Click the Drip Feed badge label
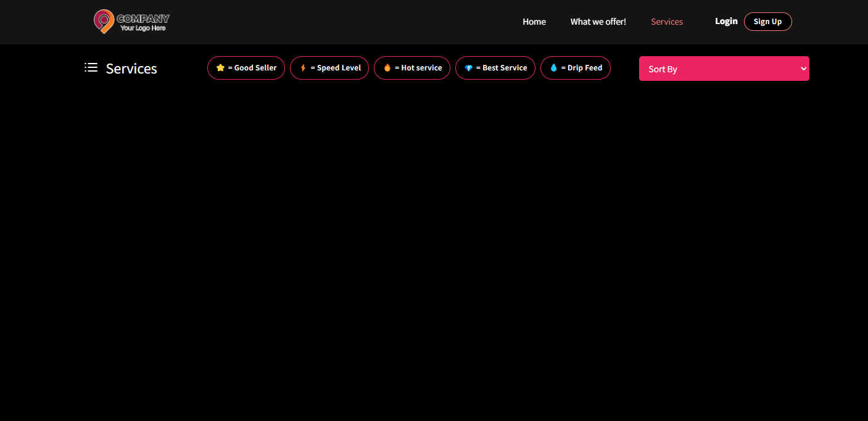 [x=584, y=68]
